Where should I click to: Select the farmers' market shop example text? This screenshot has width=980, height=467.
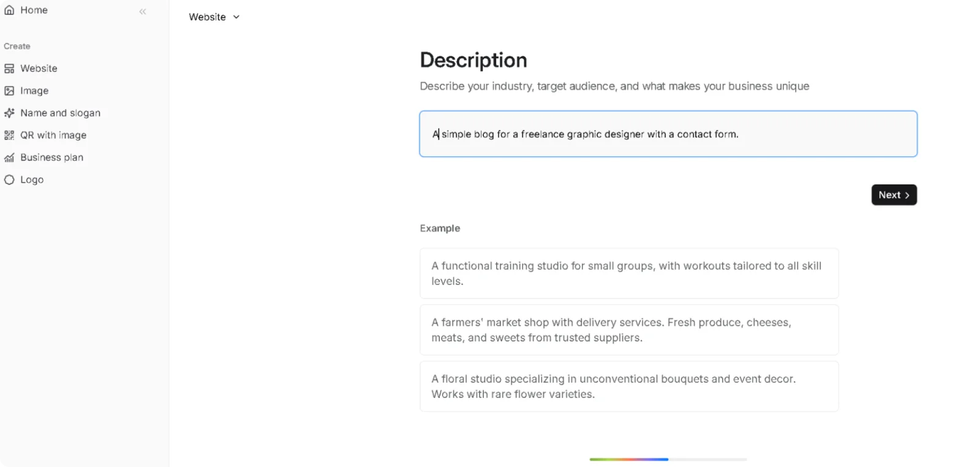click(x=628, y=330)
